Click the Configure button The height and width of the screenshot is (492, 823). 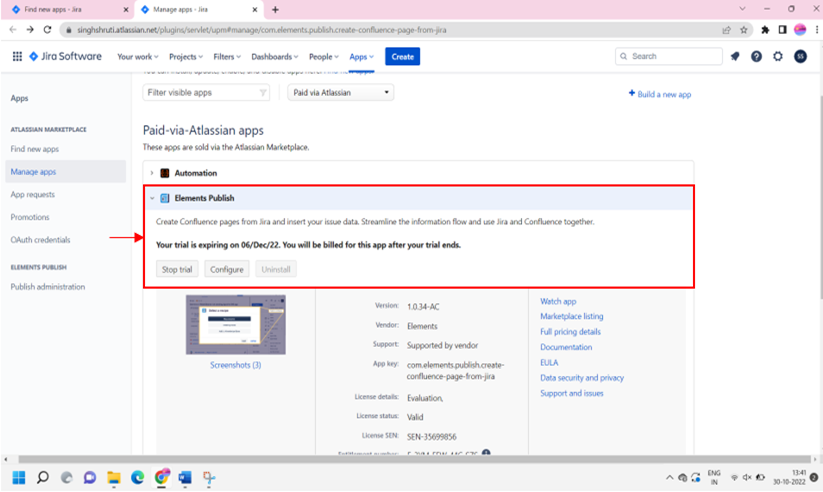click(x=227, y=269)
